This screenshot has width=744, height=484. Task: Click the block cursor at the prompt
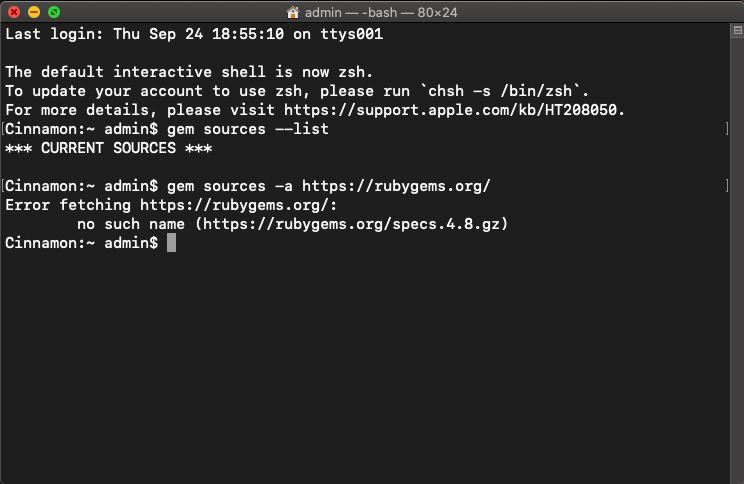171,243
